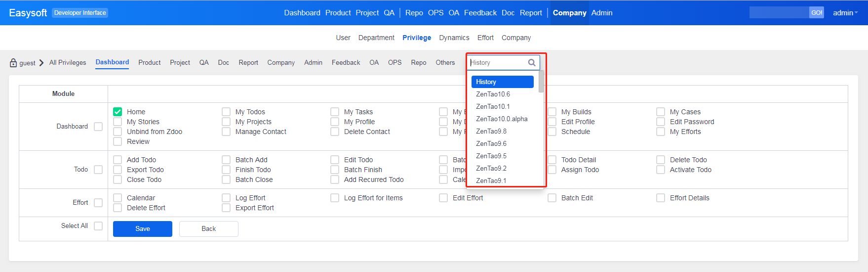Click the dropdown list scrollbar thumb
Viewport: 868px width, 272px height.
coord(541,82)
